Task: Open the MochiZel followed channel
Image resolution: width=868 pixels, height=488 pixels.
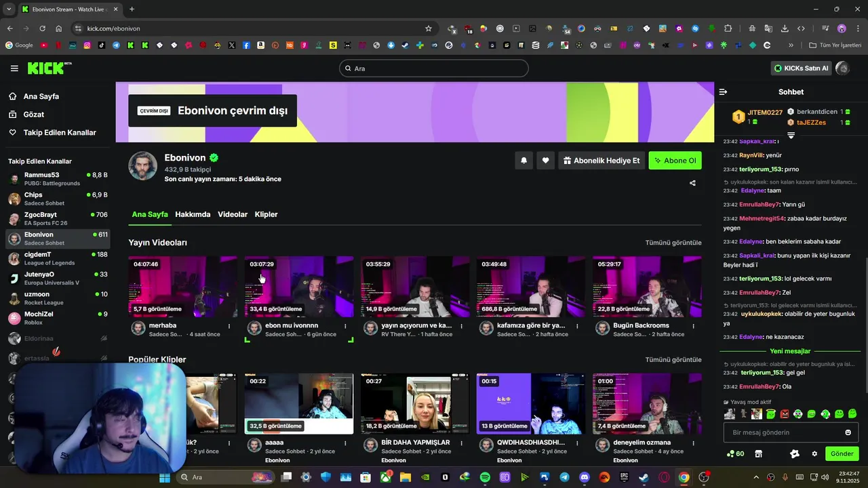Action: 58,318
